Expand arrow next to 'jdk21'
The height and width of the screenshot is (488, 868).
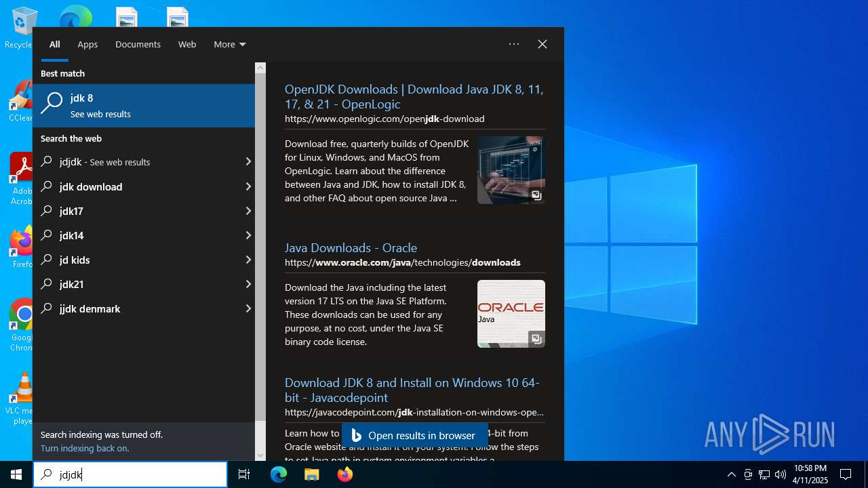248,284
